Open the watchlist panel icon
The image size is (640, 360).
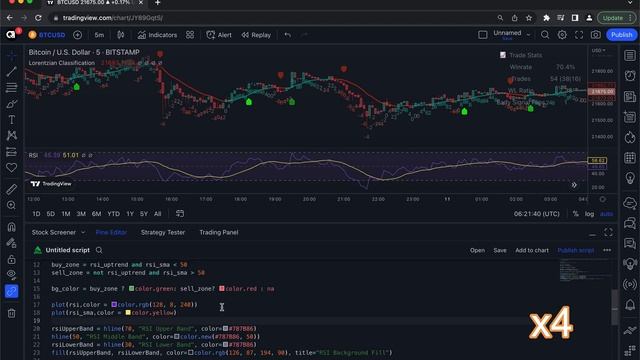pyautogui.click(x=630, y=55)
